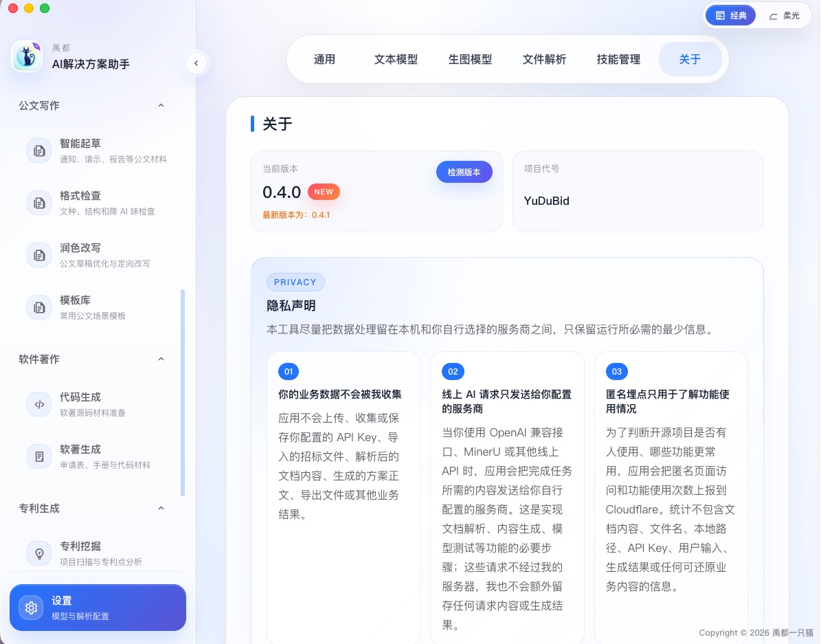Click the 设置 gear icon
The width and height of the screenshot is (821, 644).
coord(31,608)
